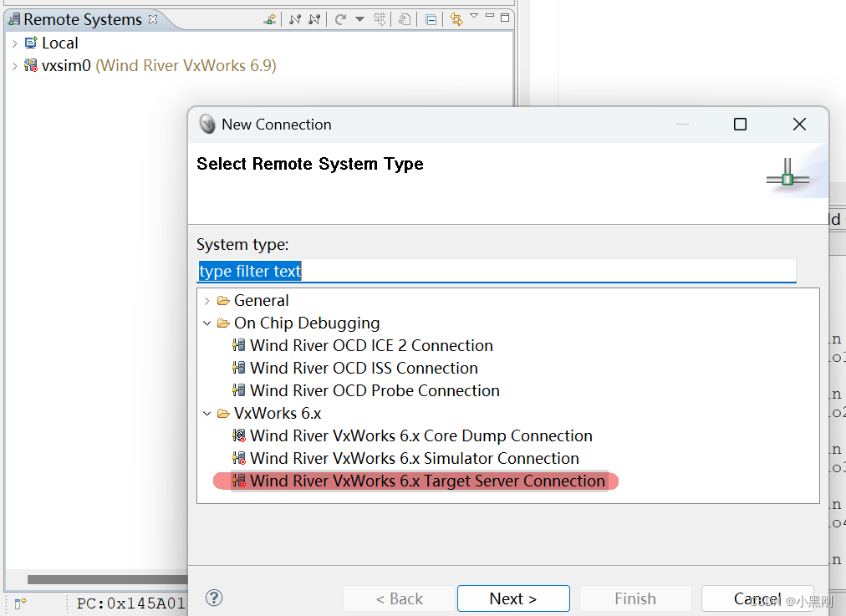Expand the Local connection node

14,43
